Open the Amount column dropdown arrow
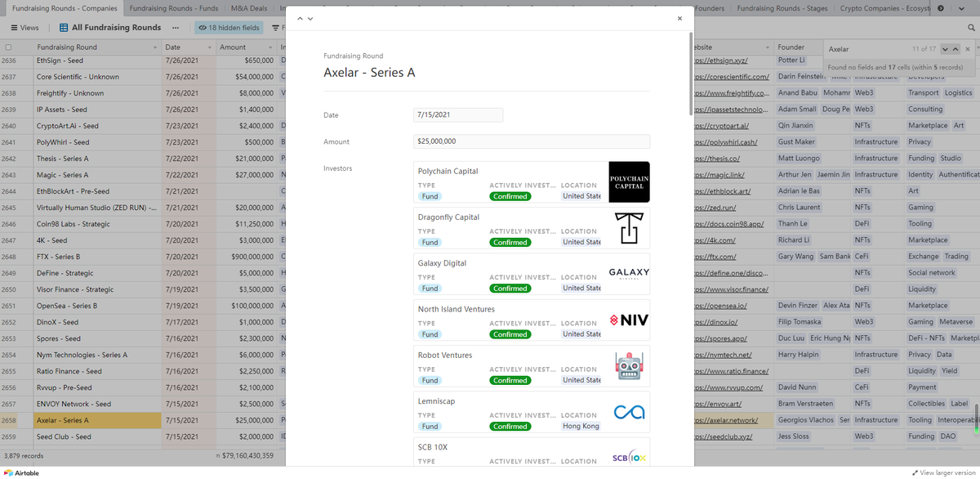Screen dimensions: 980x479 (x=270, y=47)
